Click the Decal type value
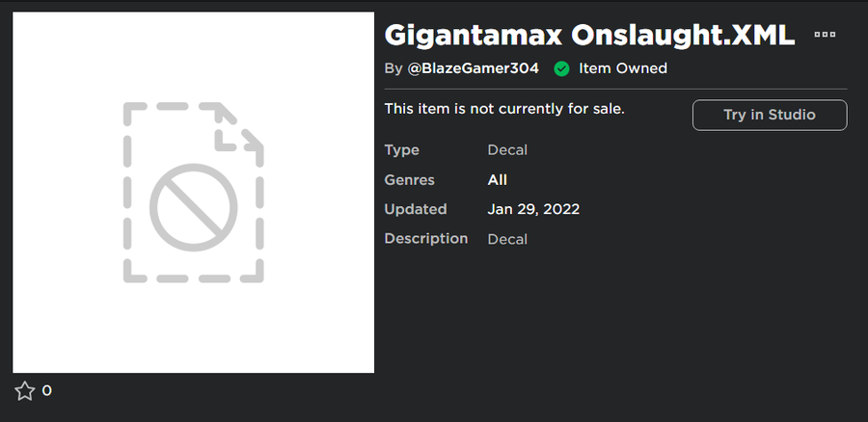The width and height of the screenshot is (868, 422). 507,150
